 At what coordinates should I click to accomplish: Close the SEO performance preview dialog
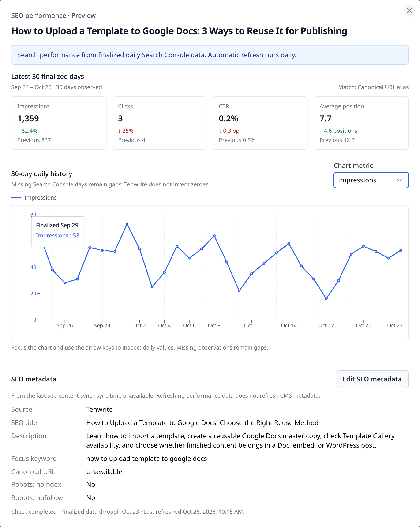(x=409, y=11)
